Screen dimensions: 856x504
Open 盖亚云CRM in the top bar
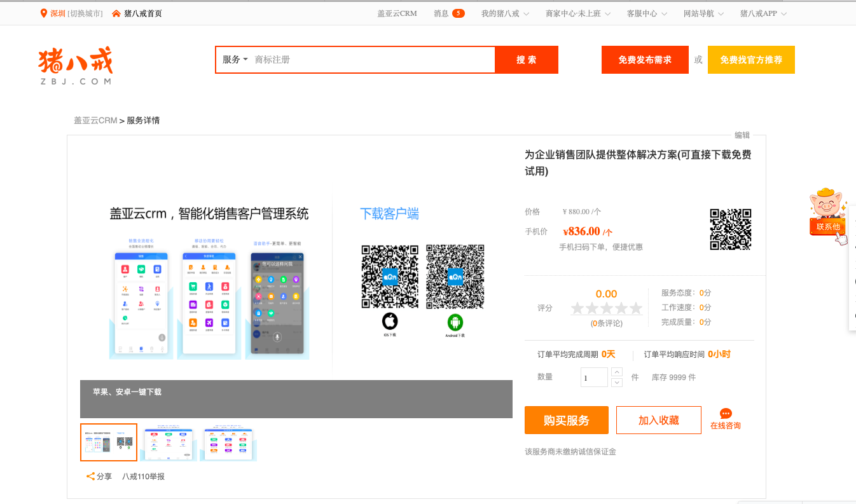tap(397, 13)
